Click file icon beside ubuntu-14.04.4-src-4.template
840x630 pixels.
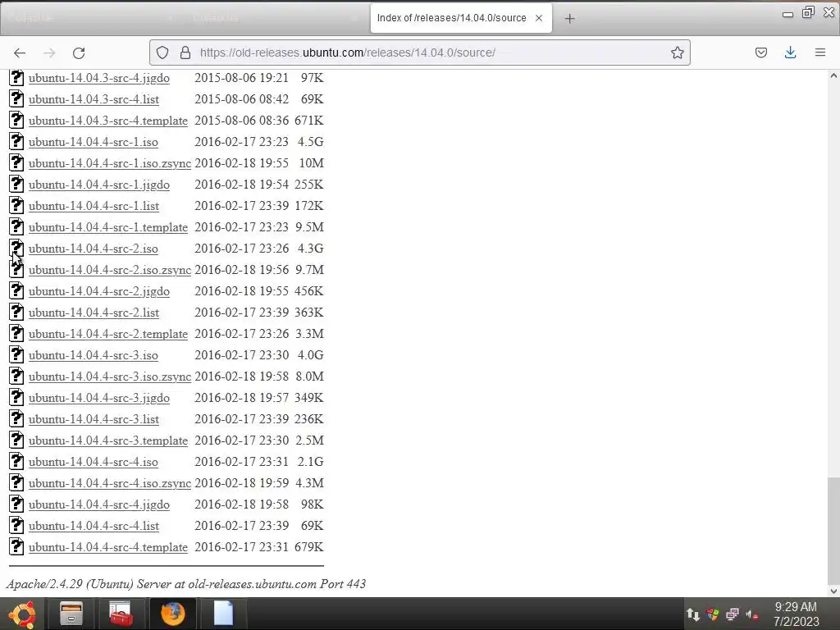[16, 546]
